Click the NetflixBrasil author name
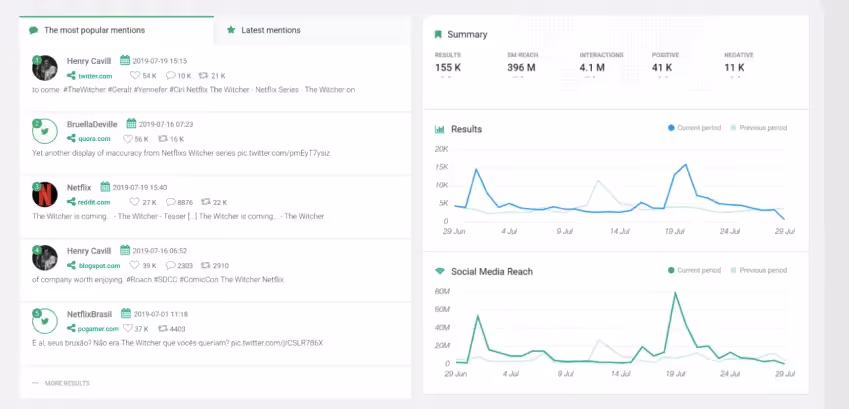849x409 pixels. pos(89,314)
